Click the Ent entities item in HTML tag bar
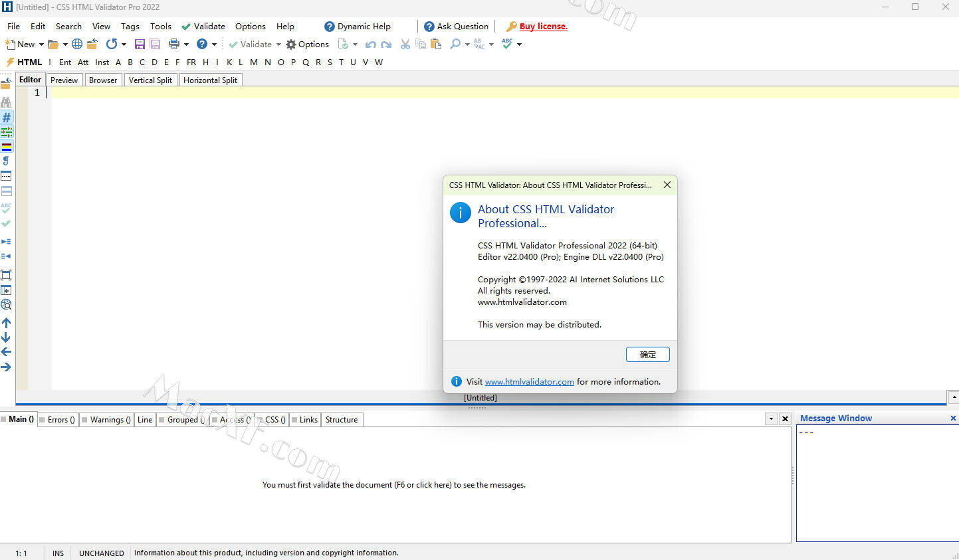The height and width of the screenshot is (560, 959). (65, 62)
